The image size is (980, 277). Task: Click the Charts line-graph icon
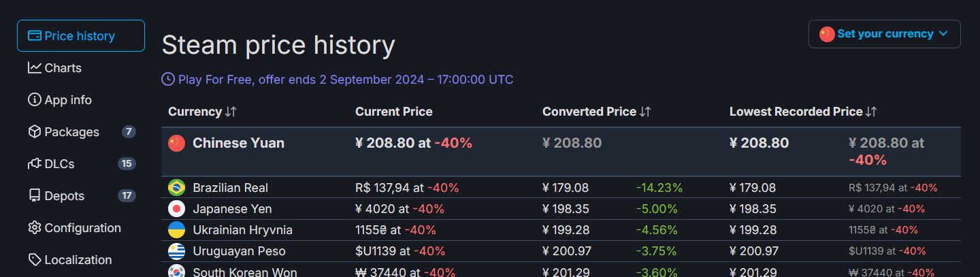coord(35,68)
